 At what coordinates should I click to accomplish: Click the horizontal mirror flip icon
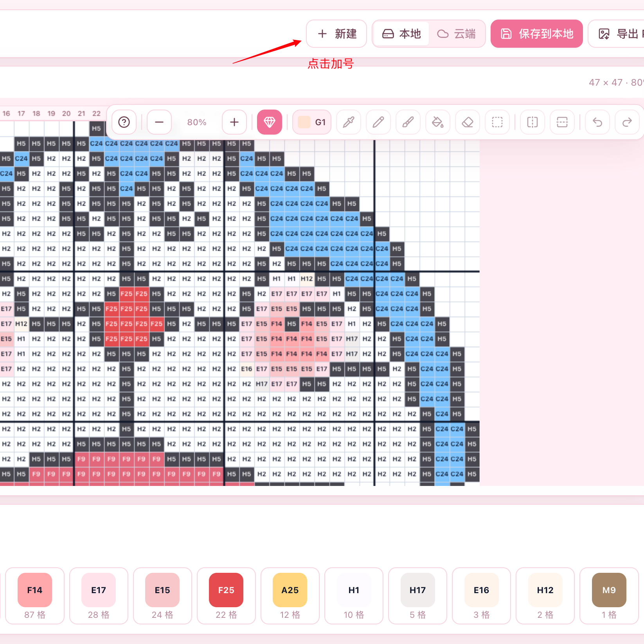pyautogui.click(x=532, y=122)
